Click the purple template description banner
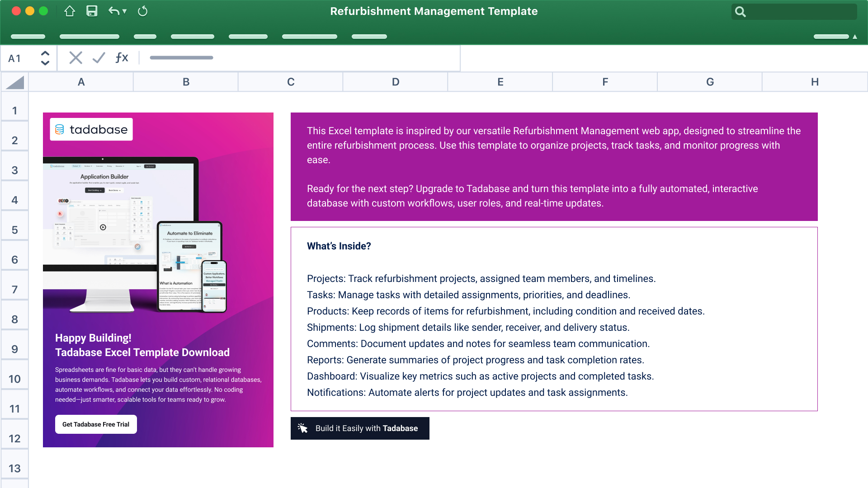868x488 pixels. (554, 167)
